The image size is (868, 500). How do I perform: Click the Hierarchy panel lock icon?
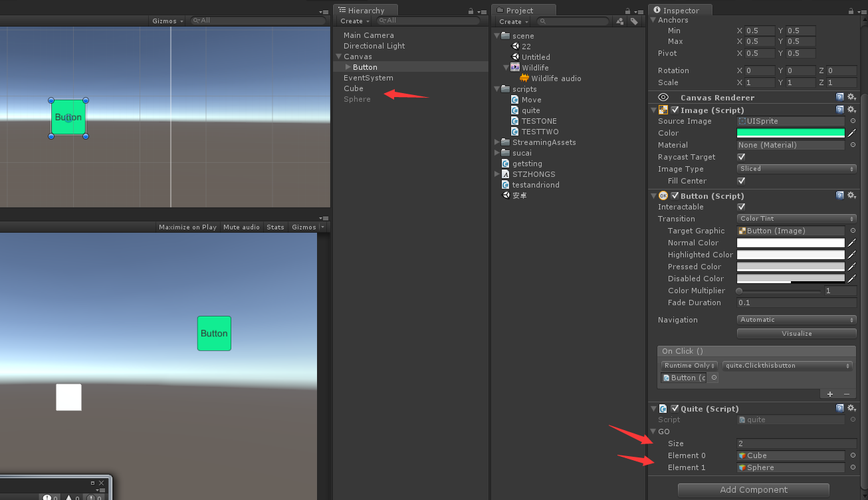(469, 10)
